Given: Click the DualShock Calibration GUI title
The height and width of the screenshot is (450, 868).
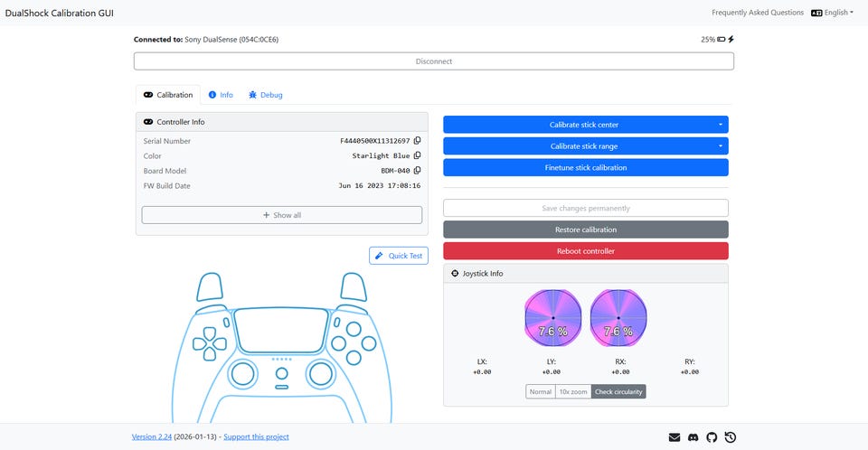Looking at the screenshot, I should tap(60, 13).
